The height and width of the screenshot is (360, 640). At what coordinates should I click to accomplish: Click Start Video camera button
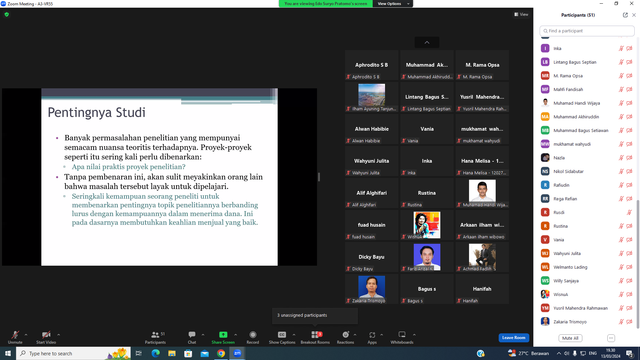[46, 337]
